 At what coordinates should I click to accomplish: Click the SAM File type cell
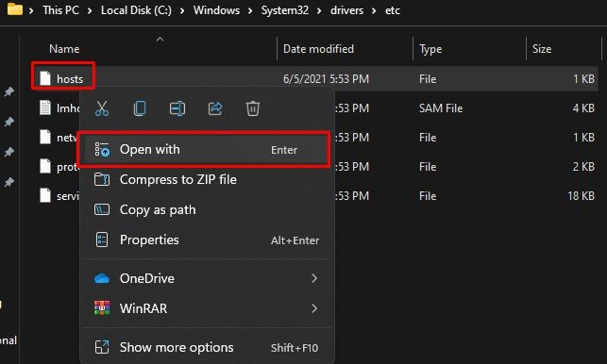click(x=441, y=108)
